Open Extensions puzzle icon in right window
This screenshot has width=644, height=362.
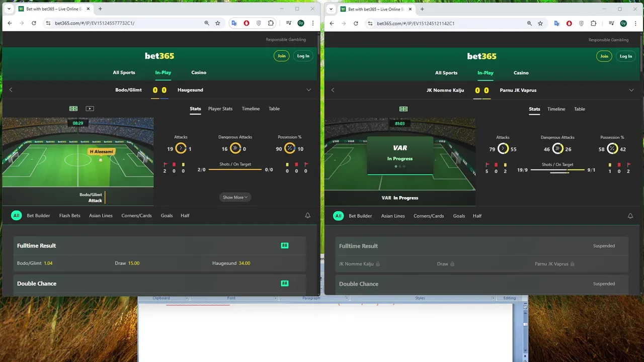pos(593,23)
